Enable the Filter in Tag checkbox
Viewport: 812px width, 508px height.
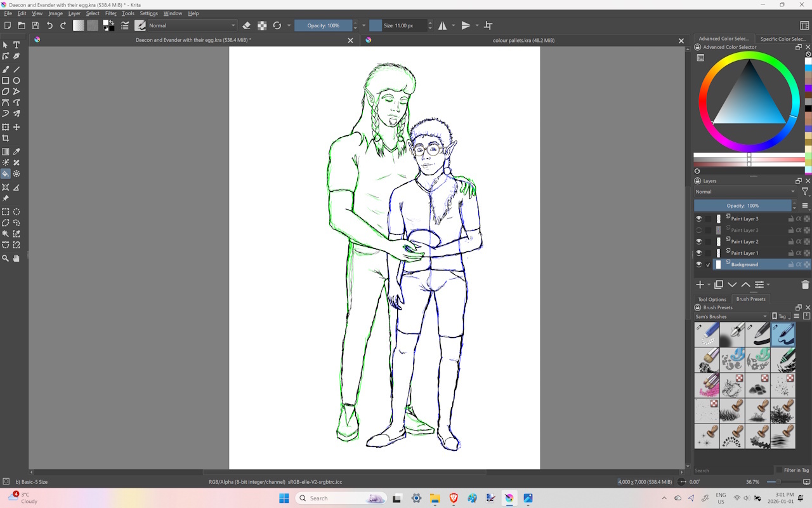point(779,470)
